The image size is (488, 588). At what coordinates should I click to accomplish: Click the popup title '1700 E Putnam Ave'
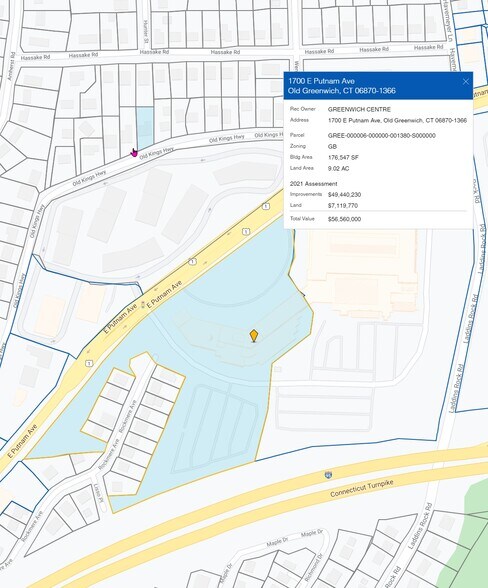pyautogui.click(x=321, y=81)
